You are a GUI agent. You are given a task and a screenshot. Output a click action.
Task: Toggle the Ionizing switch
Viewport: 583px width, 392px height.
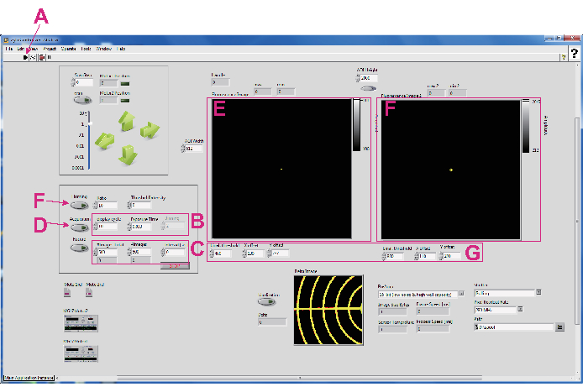point(81,204)
